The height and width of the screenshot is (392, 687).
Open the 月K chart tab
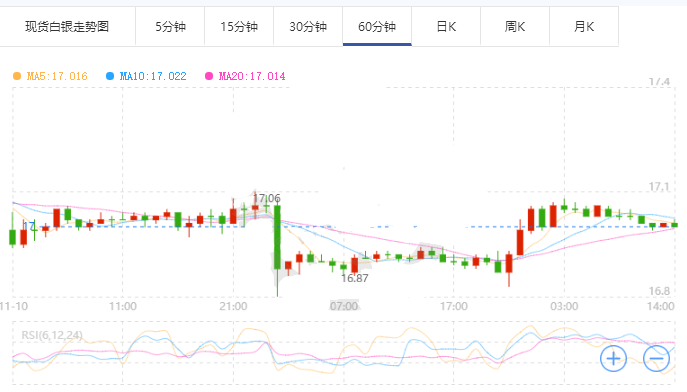pos(584,27)
